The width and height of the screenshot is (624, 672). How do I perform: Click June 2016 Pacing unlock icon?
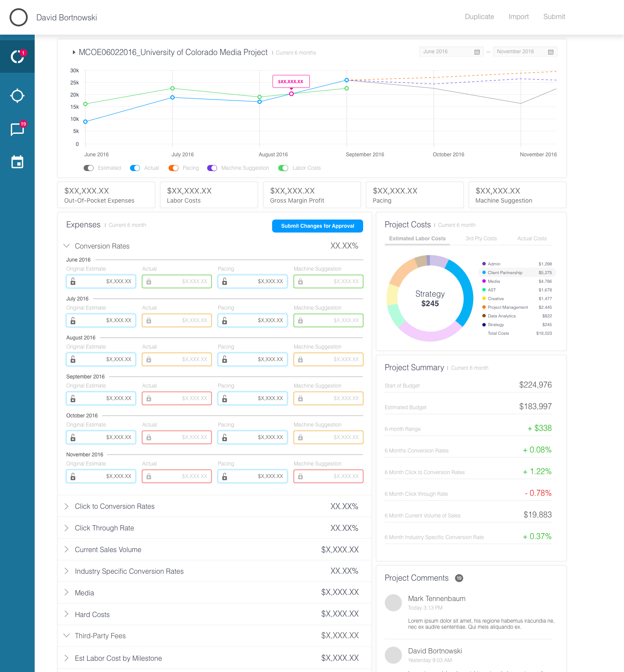[224, 281]
